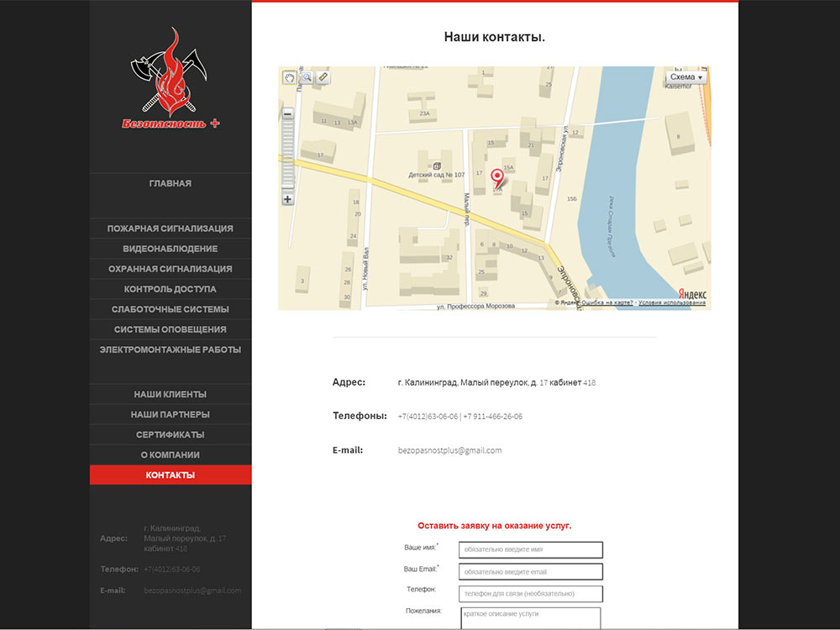840x630 pixels.
Task: Open ПОЖАРНАЯ СИГНАЛИЗАЦИЯ page
Action: (x=171, y=228)
